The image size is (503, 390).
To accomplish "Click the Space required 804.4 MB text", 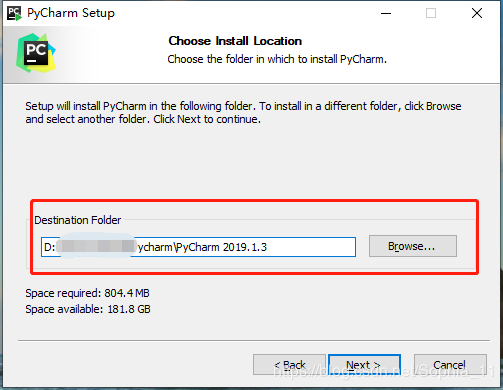I will pos(87,293).
